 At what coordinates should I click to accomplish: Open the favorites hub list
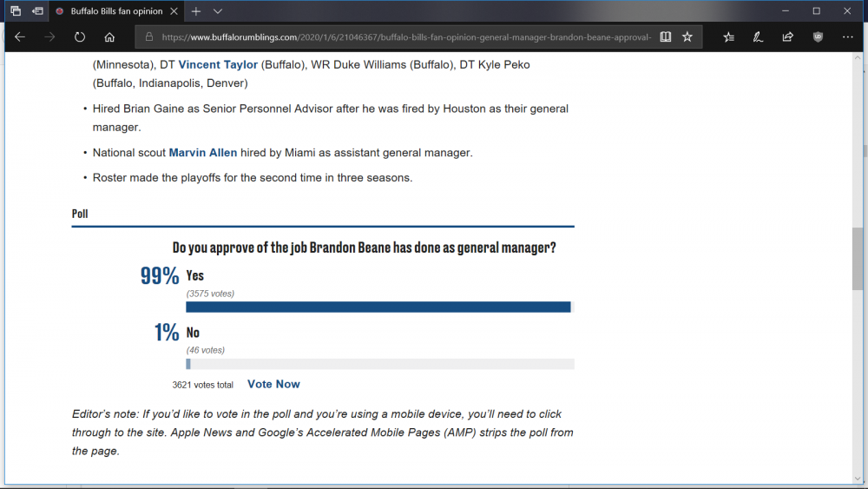(728, 37)
